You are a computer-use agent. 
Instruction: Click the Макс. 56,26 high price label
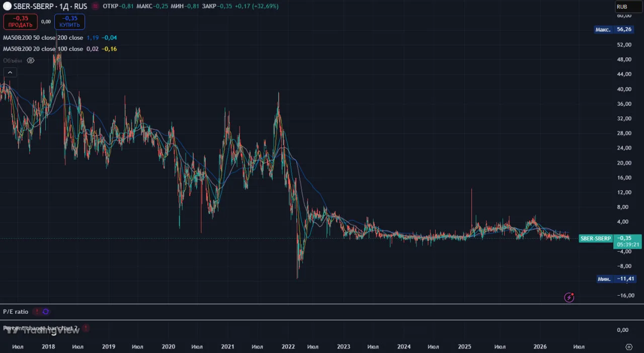tap(613, 29)
